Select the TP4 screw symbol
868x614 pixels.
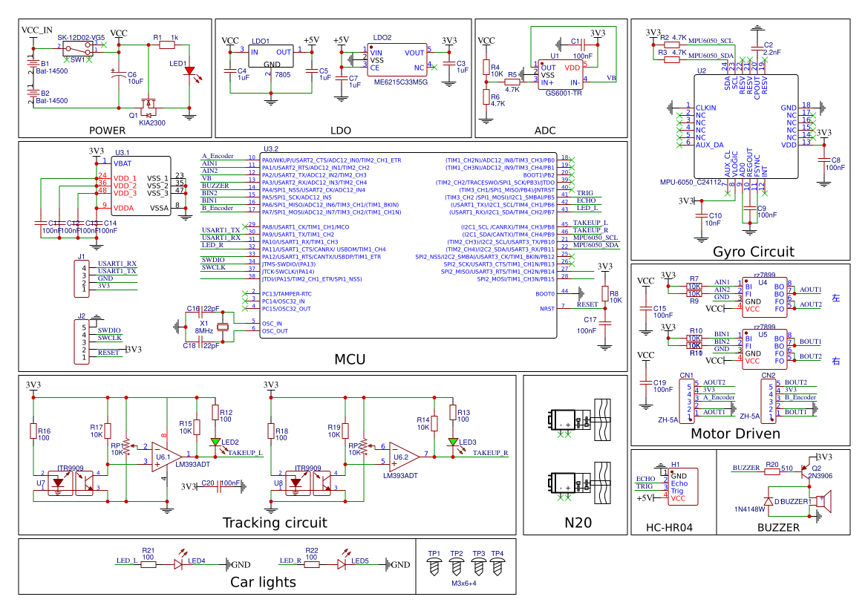click(497, 566)
